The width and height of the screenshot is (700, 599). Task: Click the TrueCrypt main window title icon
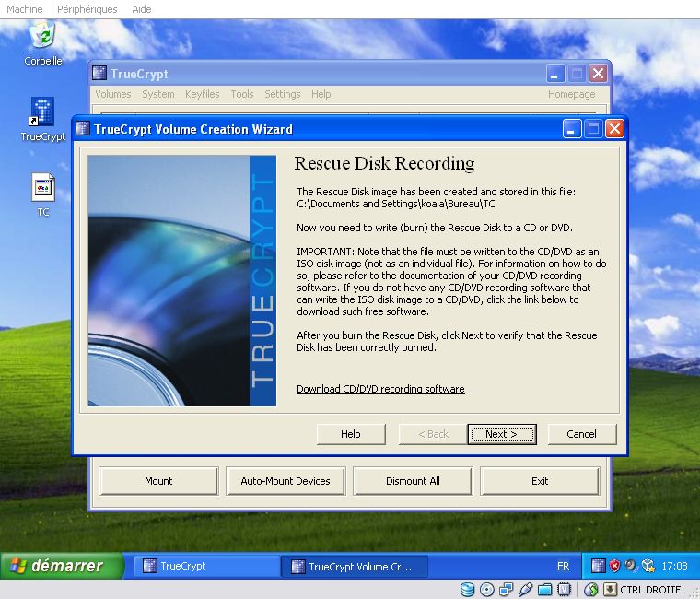(x=99, y=73)
